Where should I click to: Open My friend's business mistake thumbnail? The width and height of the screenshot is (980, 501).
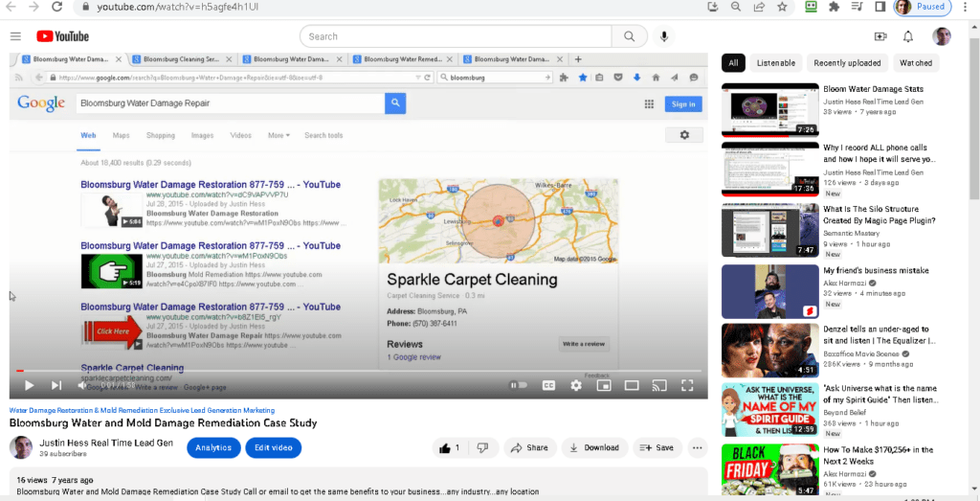point(770,291)
